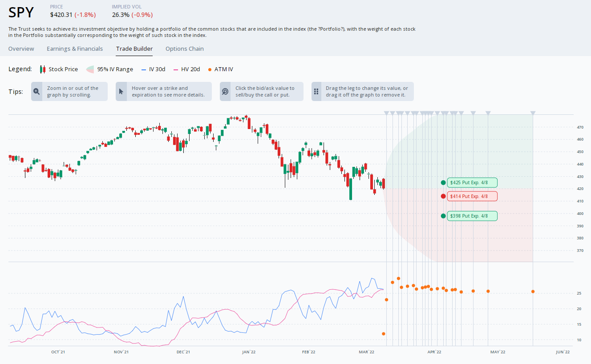Click the $398 Put Exp. 4/8 label

(472, 216)
